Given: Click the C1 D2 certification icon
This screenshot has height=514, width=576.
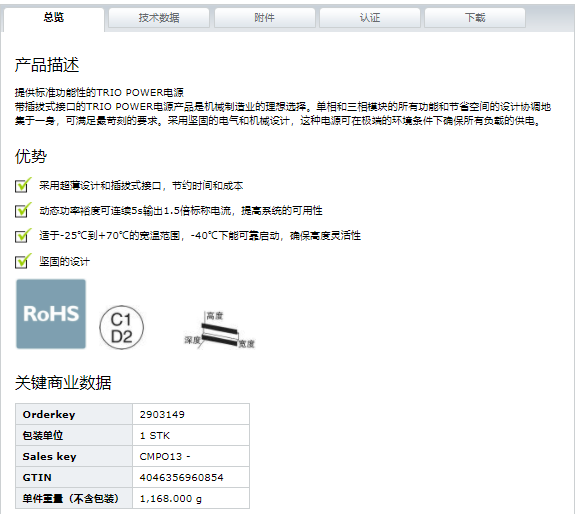Looking at the screenshot, I should click(x=121, y=327).
